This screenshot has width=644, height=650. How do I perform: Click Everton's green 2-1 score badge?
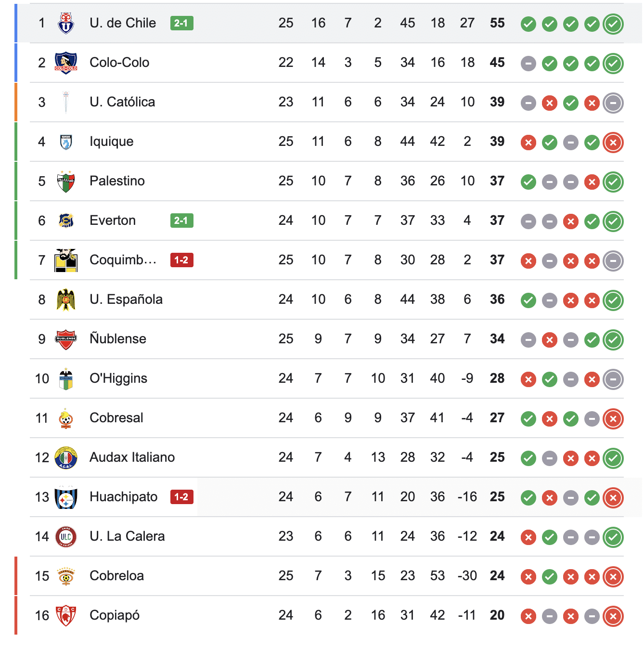click(x=181, y=221)
